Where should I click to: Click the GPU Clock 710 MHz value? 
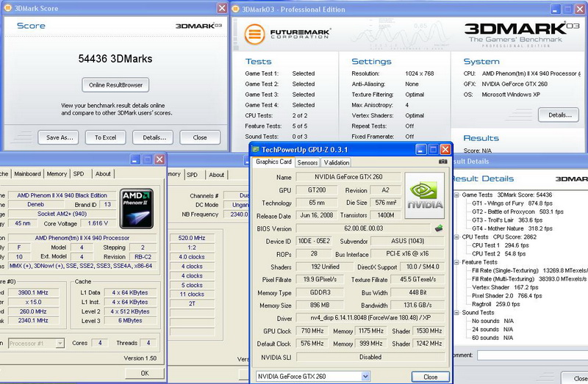click(x=312, y=331)
